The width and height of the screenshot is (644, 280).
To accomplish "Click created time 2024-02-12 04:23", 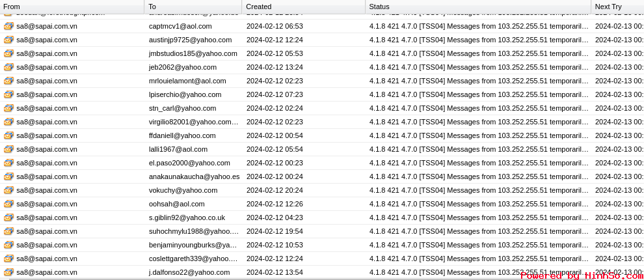I will pos(275,217).
